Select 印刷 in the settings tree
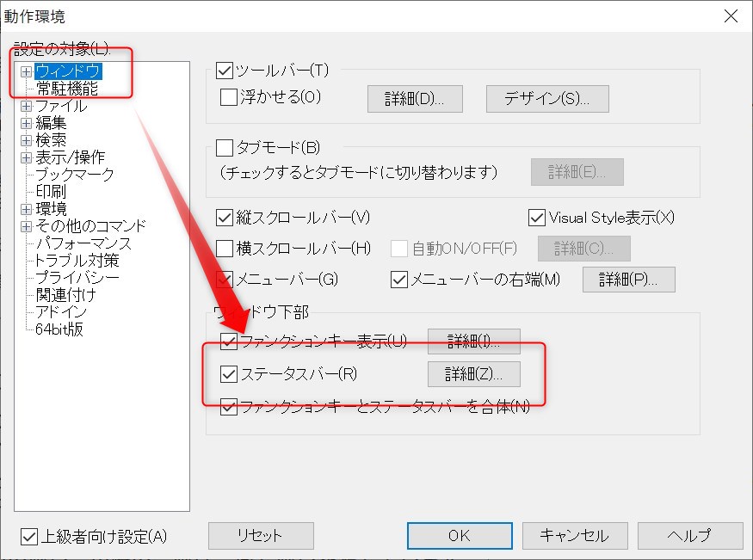The width and height of the screenshot is (753, 560). pos(51,192)
